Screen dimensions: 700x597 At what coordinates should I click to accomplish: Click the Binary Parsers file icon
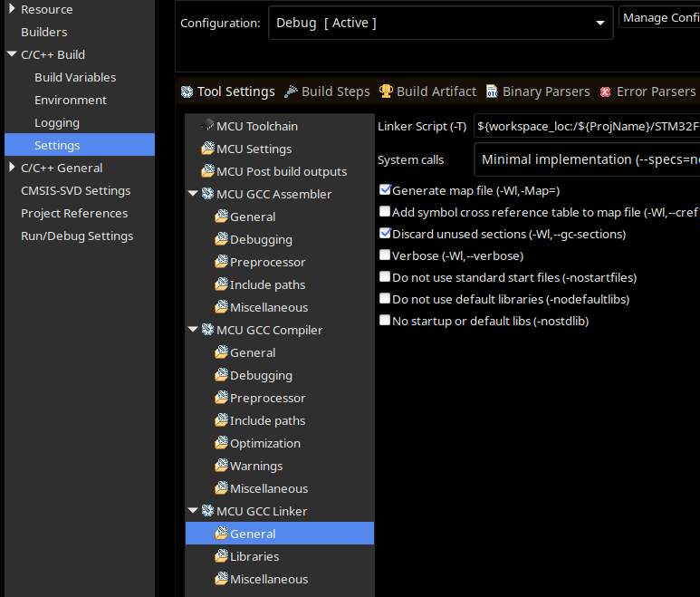tap(492, 91)
